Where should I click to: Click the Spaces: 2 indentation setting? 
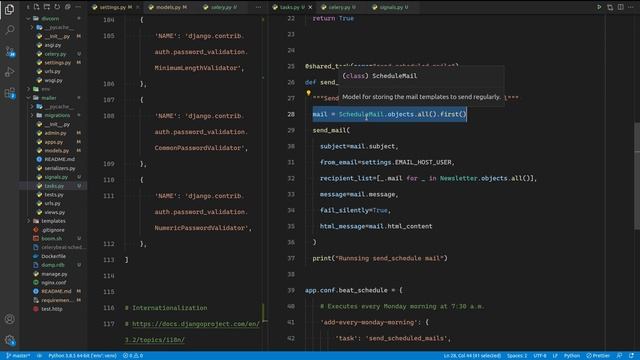point(517,356)
